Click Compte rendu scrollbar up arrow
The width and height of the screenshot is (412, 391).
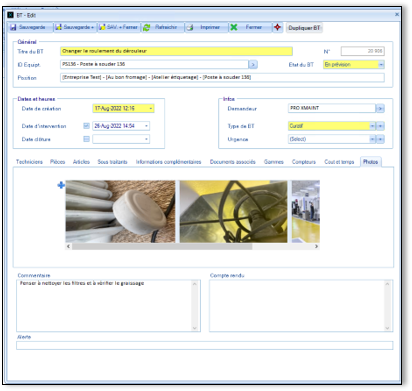387,284
